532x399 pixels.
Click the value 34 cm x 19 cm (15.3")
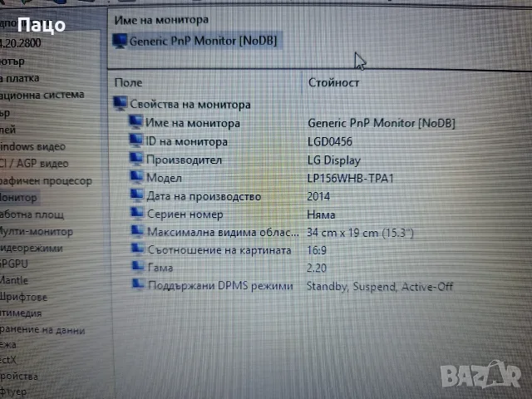tap(360, 233)
